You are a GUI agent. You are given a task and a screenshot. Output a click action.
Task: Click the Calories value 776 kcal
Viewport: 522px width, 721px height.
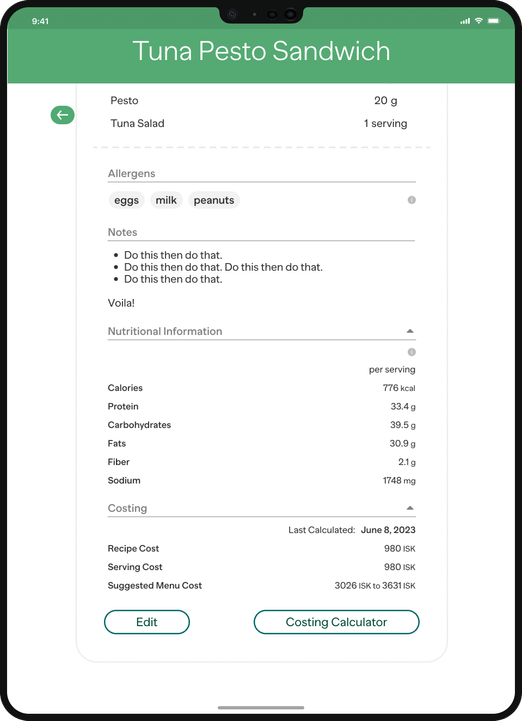[399, 388]
